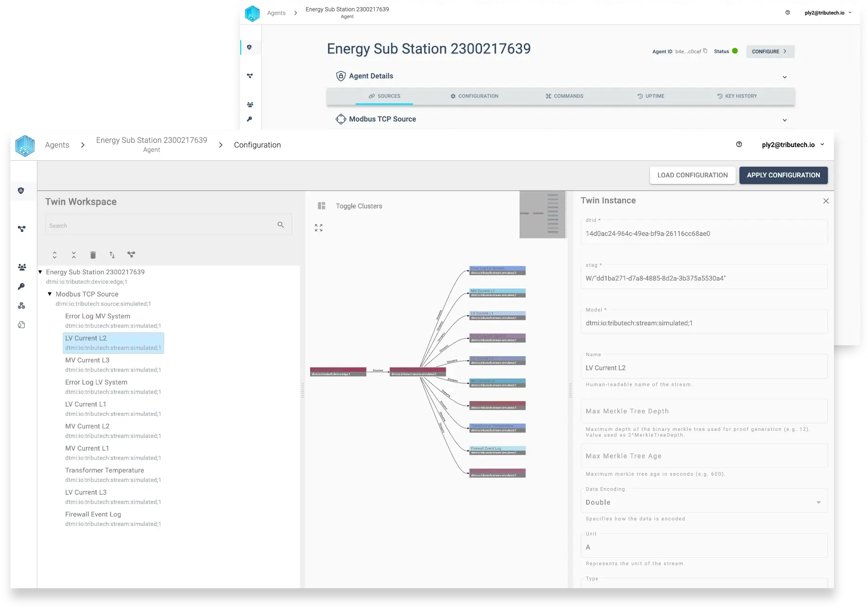Open the users group icon in sidebar
This screenshot has height=612, width=868.
pos(22,267)
